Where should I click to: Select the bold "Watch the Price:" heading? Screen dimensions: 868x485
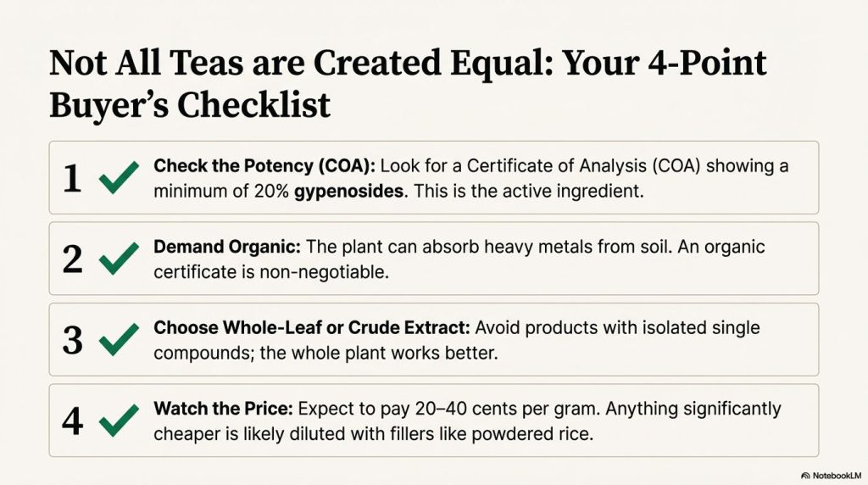pos(224,410)
